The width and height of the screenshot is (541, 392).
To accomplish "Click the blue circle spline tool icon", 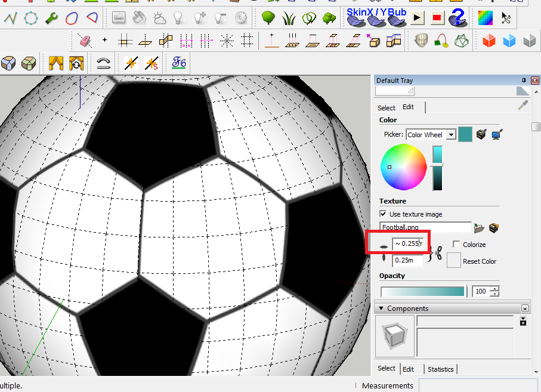I will click(x=30, y=18).
